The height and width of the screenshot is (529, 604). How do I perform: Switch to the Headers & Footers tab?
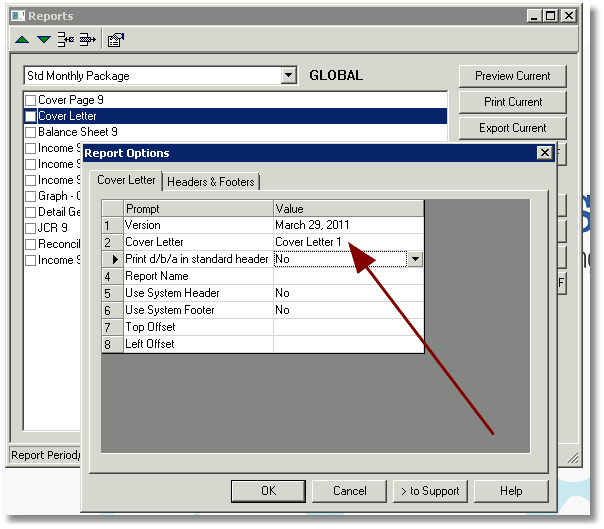tap(211, 181)
